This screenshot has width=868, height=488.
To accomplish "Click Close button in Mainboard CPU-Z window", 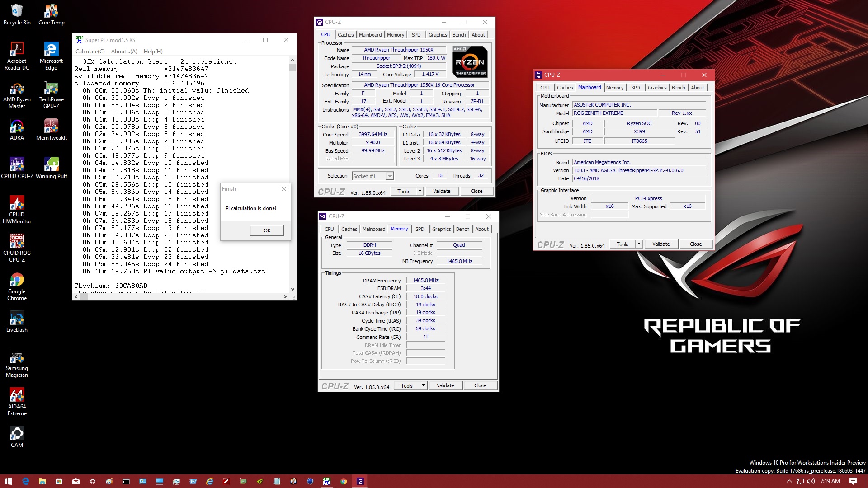I will (696, 244).
